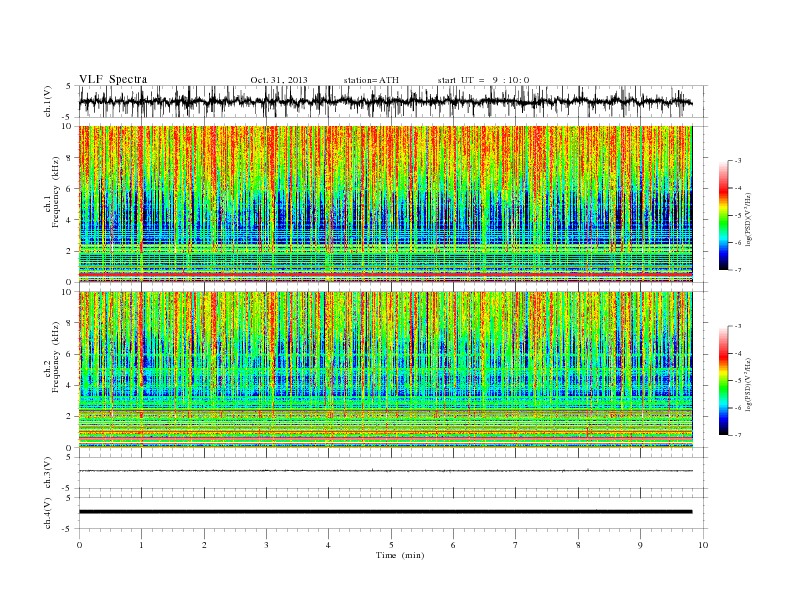The height and width of the screenshot is (612, 792).
Task: Click the '10' tick on the time axis
Action: point(703,545)
